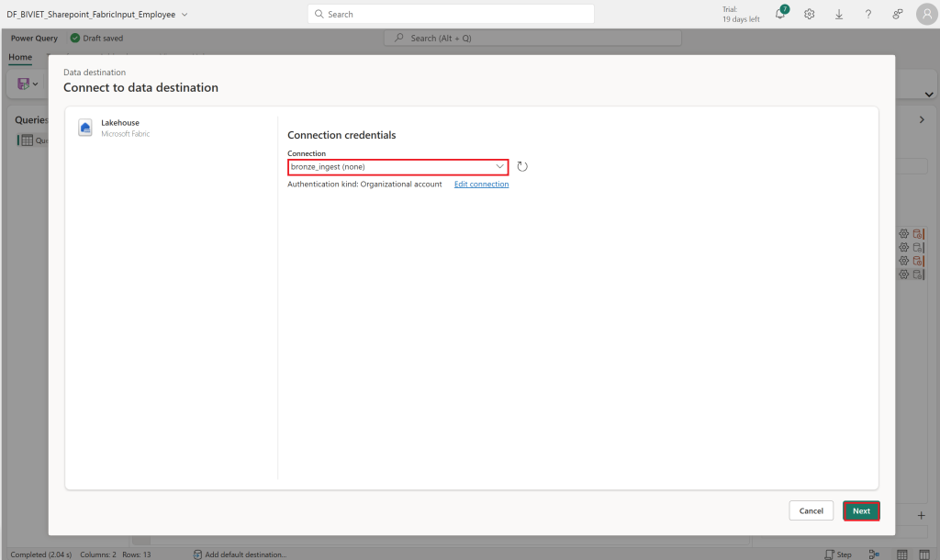Viewport: 940px width, 560px height.
Task: Click the feedback icon in the top bar
Action: (898, 14)
